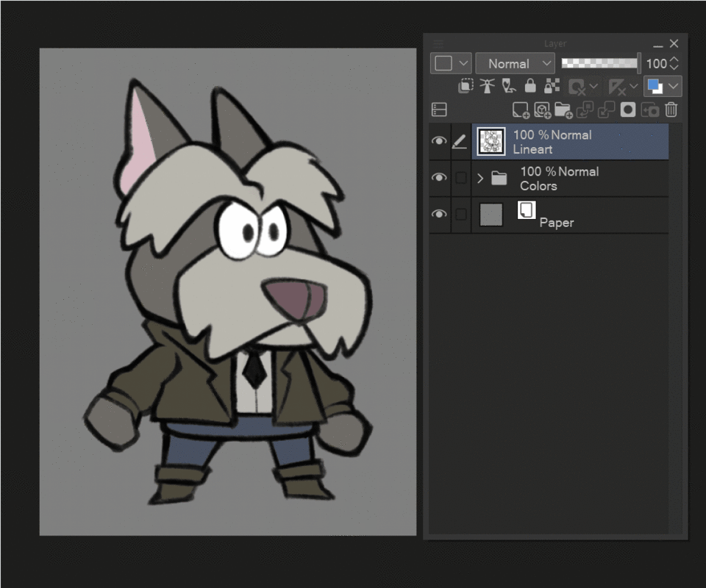Hide the Lineart layer

439,141
